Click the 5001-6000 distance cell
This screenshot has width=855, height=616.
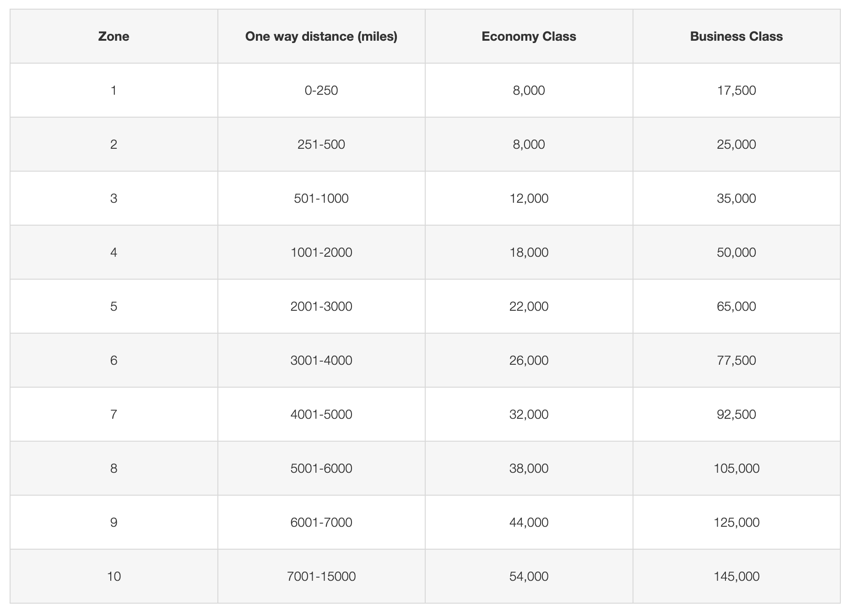[321, 469]
